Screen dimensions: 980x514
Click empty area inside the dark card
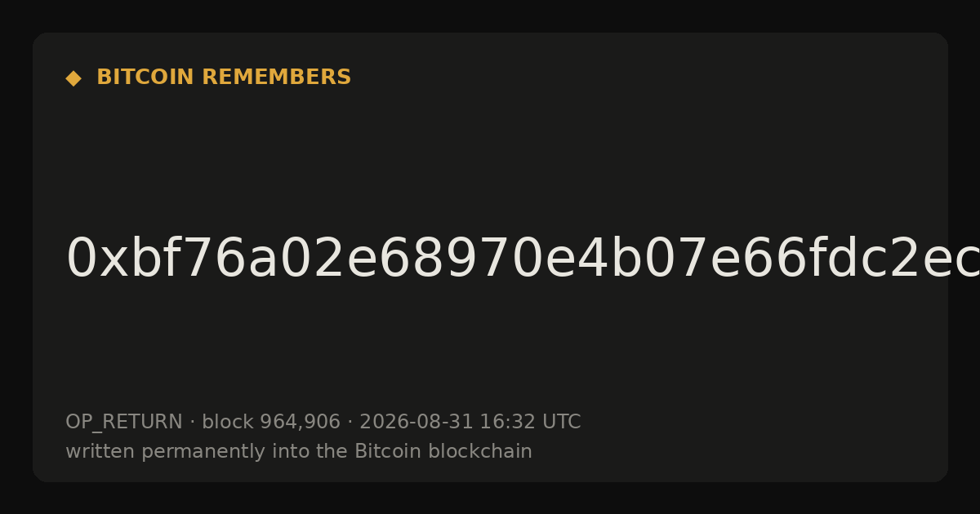tap(572, 155)
